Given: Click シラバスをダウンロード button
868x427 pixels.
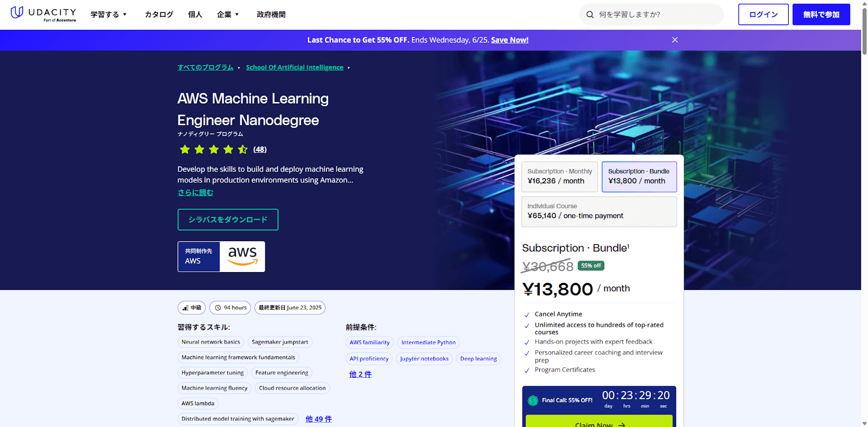Looking at the screenshot, I should click(228, 219).
